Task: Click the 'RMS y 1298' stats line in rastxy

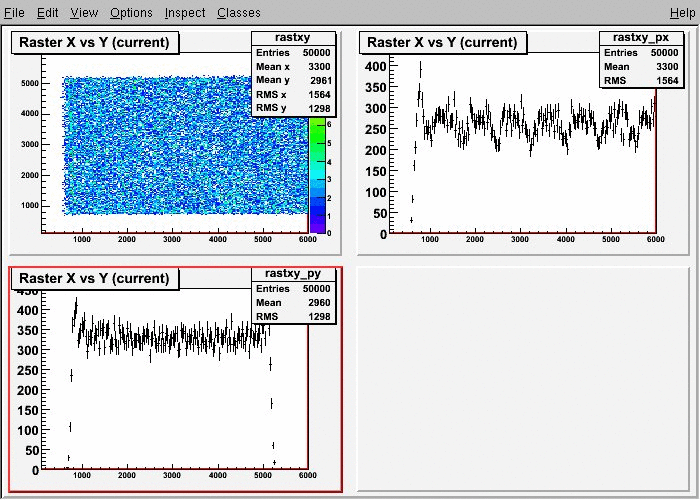Action: [293, 108]
